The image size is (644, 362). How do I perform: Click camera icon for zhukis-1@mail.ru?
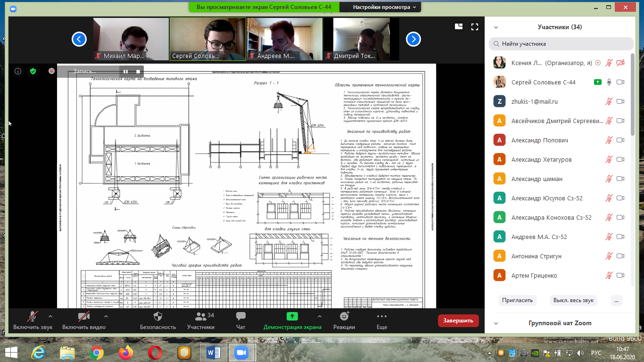point(620,101)
